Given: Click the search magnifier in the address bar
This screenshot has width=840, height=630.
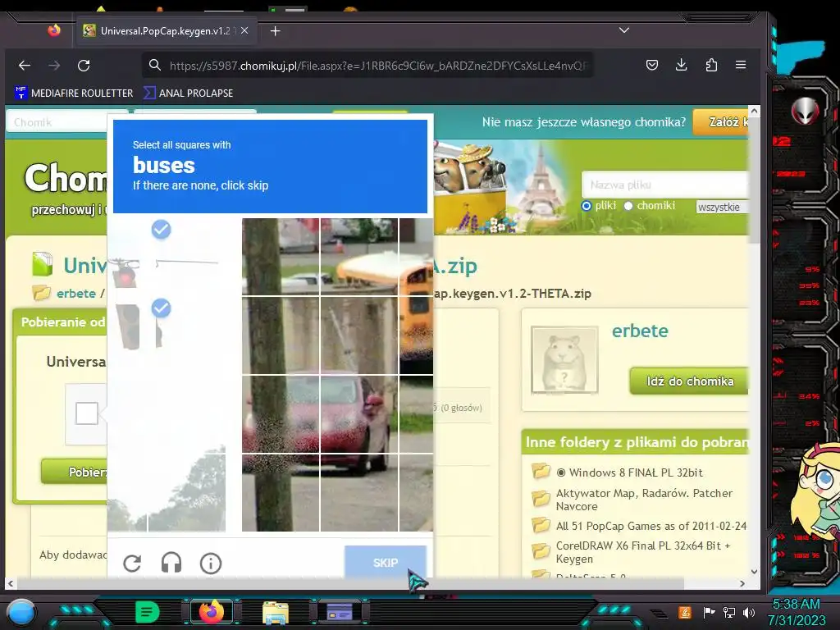Looking at the screenshot, I should pyautogui.click(x=155, y=66).
